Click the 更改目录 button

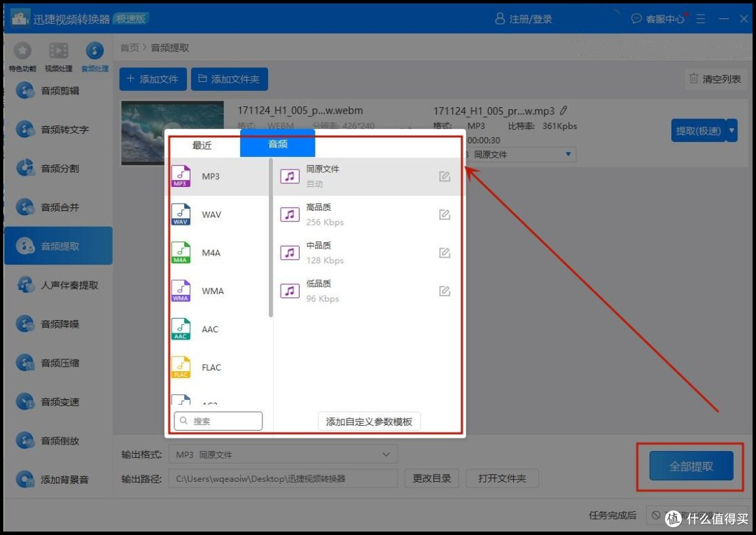click(432, 478)
